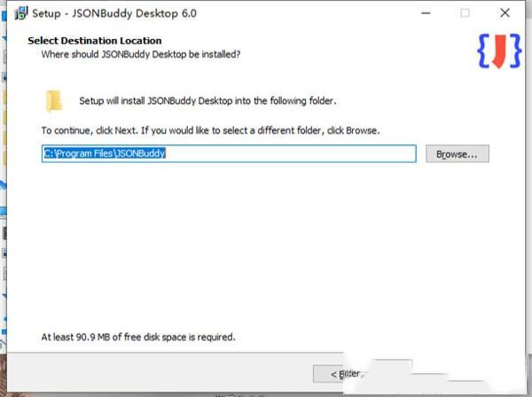Click the highlighted C:\Program Files\JSONBuddy path
Image resolution: width=532 pixels, height=397 pixels.
[105, 153]
